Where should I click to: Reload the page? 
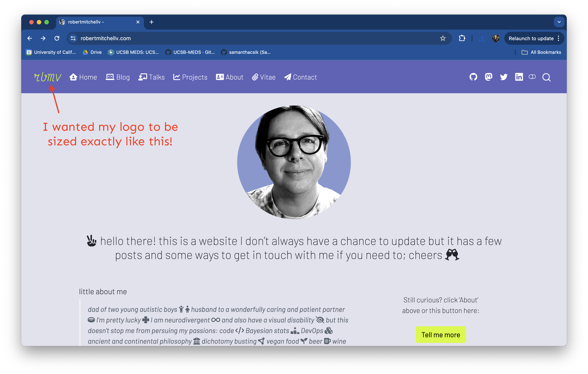[57, 38]
